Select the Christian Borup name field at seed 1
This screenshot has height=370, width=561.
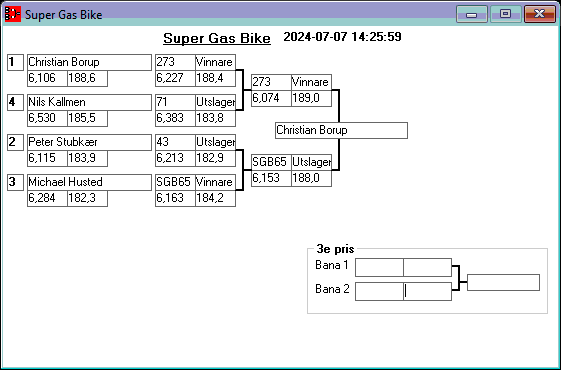[x=89, y=62]
